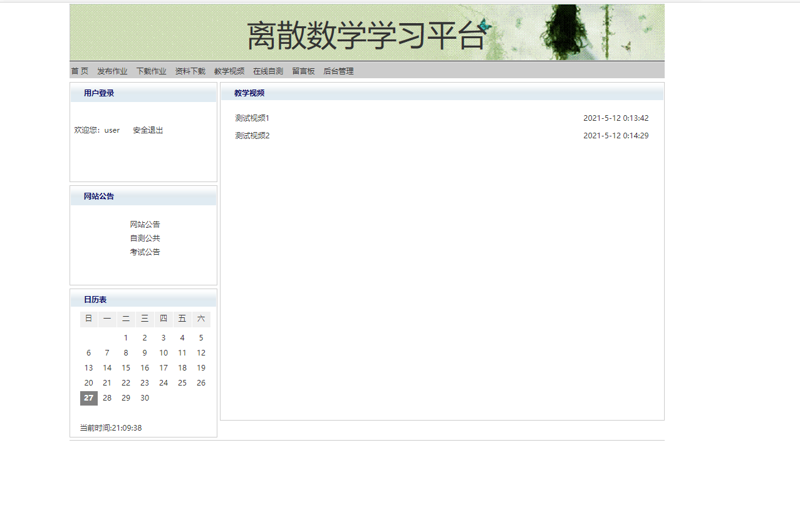The width and height of the screenshot is (800, 532).
Task: Select date 30 on the calendar
Action: pyautogui.click(x=145, y=398)
